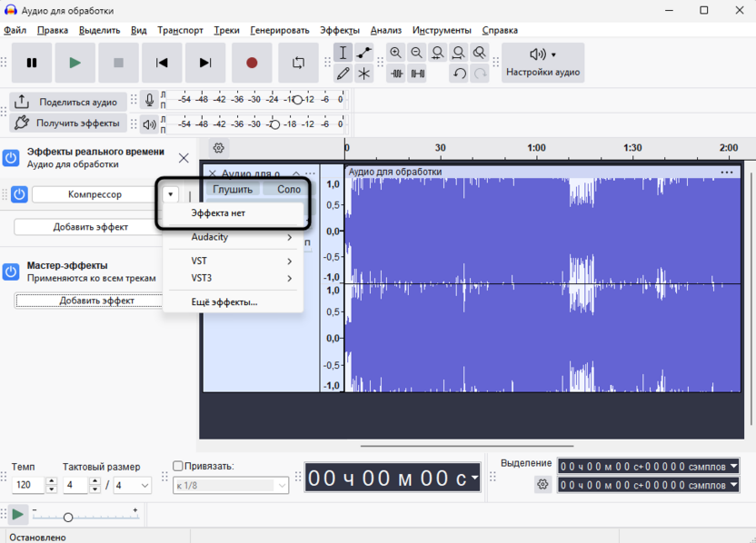Click the speaker playback meter icon

tap(149, 124)
